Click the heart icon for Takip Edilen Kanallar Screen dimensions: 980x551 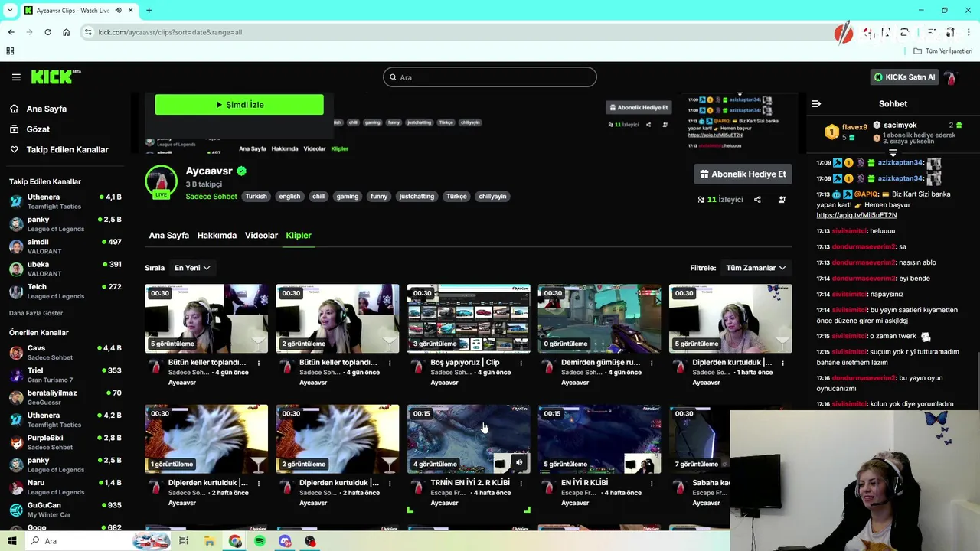(x=15, y=150)
